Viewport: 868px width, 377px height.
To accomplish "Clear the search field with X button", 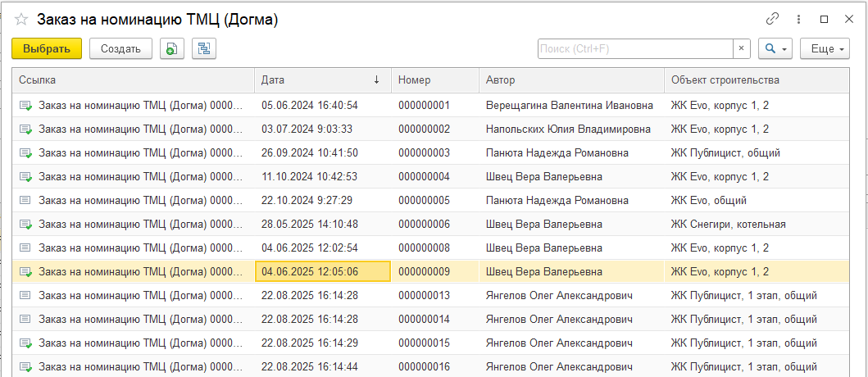I will 741,49.
